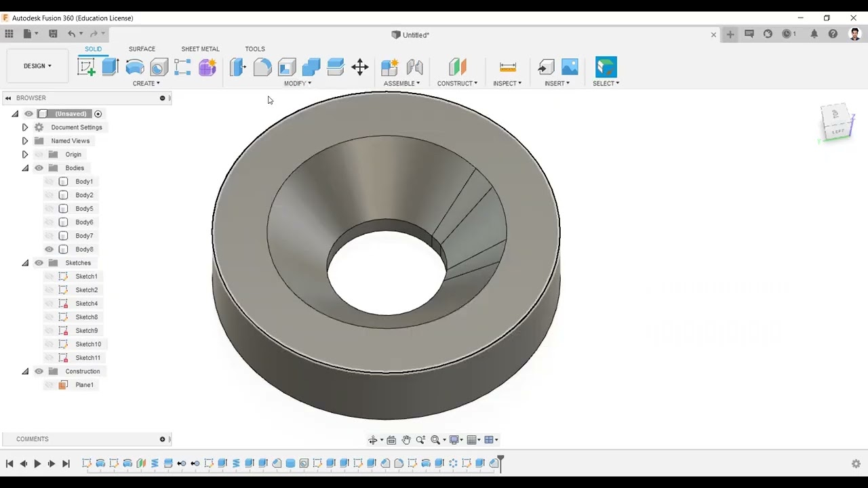This screenshot has width=868, height=488.
Task: Open the INSPECT dropdown menu
Action: point(507,83)
